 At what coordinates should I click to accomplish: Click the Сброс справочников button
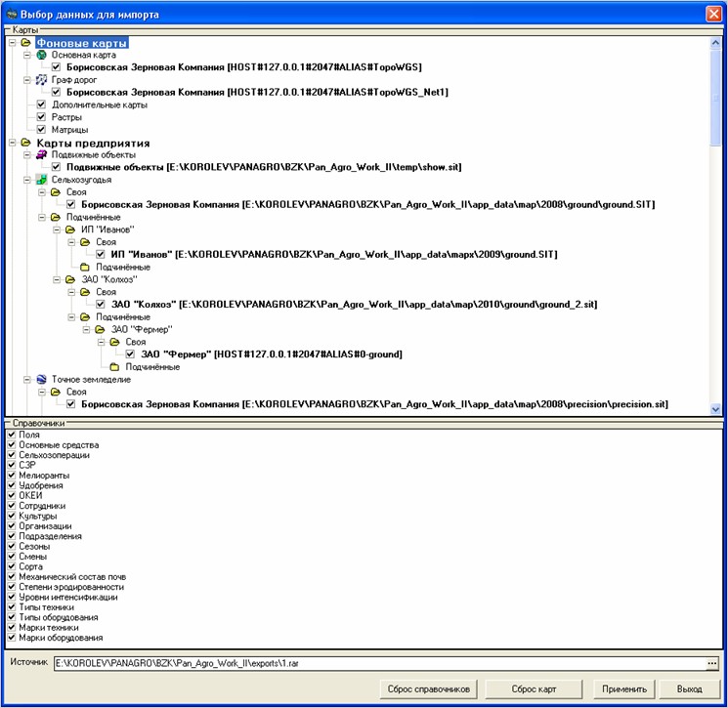[x=429, y=689]
